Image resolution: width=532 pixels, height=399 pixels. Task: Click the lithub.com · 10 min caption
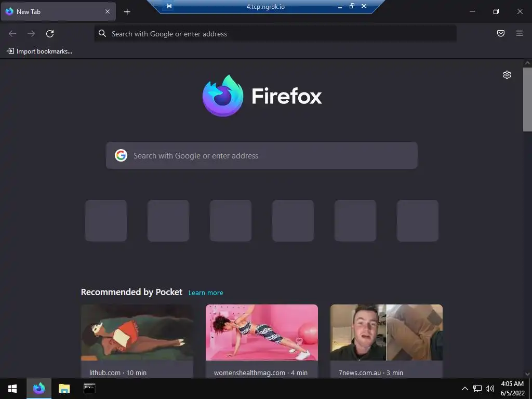tap(118, 373)
